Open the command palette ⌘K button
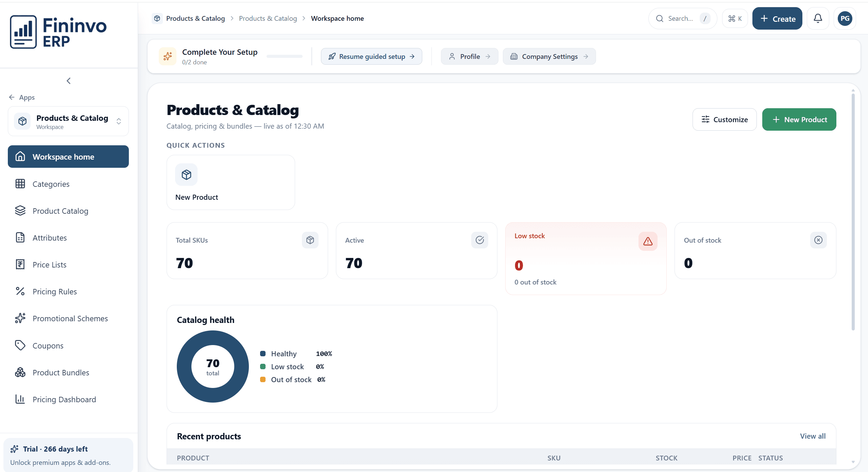The image size is (868, 472). tap(735, 18)
